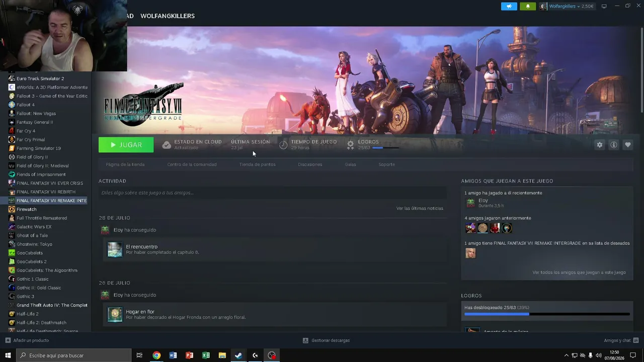Go to Página de la tienda

125,164
